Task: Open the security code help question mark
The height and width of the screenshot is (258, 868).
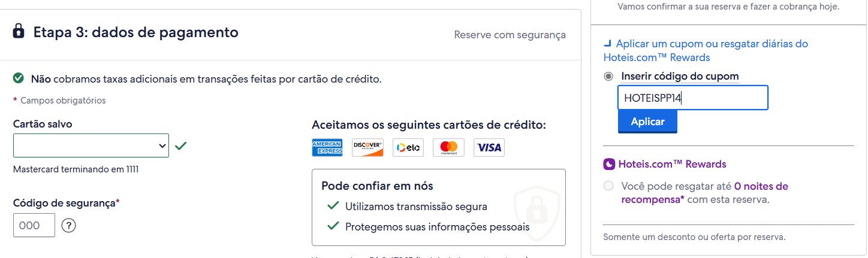Action: (68, 226)
